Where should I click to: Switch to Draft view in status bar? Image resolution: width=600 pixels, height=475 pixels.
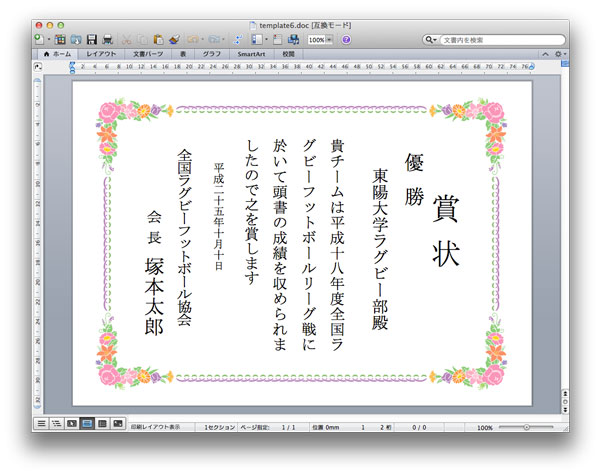[41, 424]
